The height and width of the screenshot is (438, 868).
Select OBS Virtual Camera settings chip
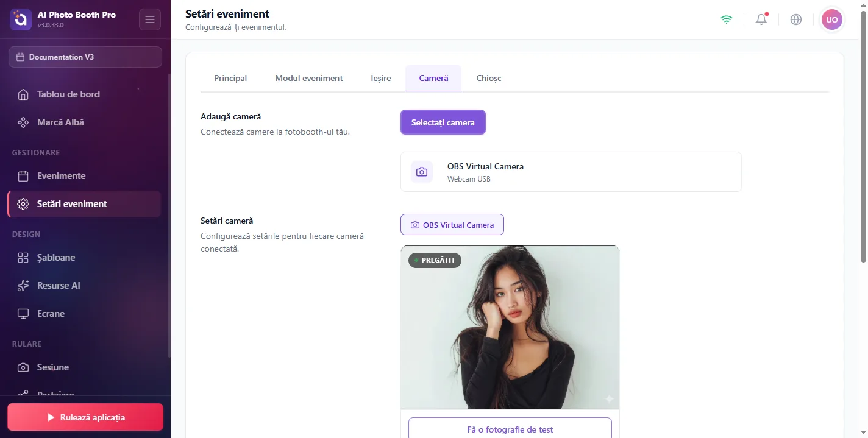[452, 225]
